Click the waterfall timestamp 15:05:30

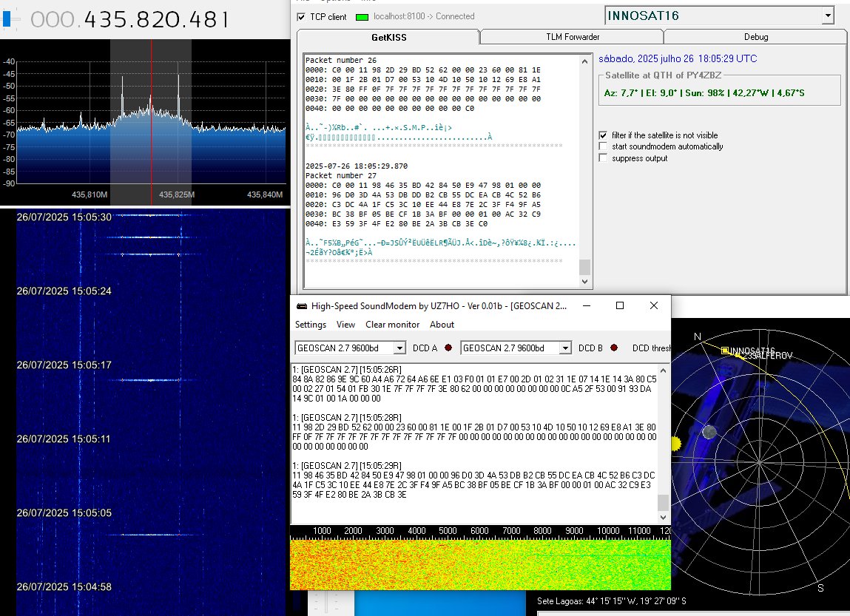[x=64, y=217]
